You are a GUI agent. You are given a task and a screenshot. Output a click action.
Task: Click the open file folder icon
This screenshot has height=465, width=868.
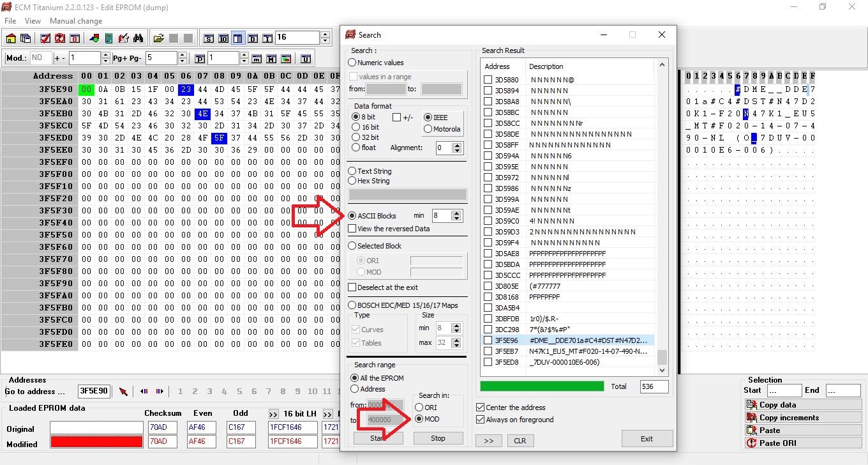coord(158,37)
